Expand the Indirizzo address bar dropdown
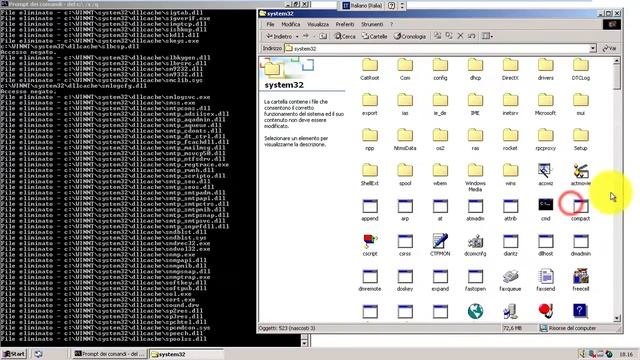 pos(593,49)
